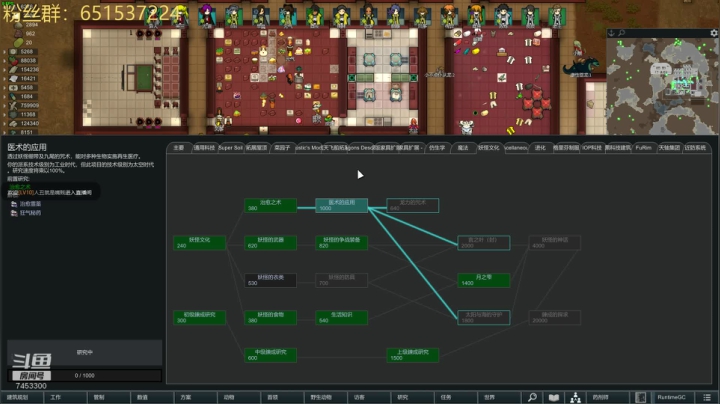Screen dimensions: 720x404
Task: Select the 2000 cost research node
Action: [484, 243]
